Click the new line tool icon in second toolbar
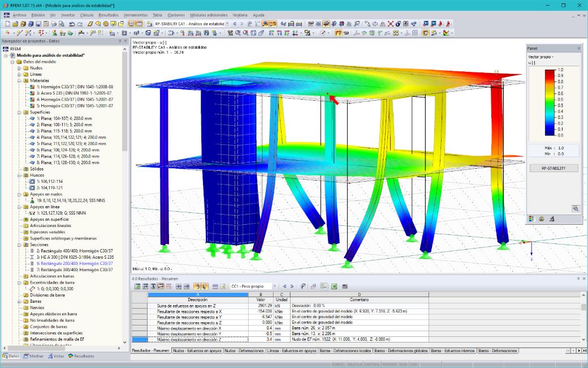Screen dimensions: 588x368 (x=19, y=33)
